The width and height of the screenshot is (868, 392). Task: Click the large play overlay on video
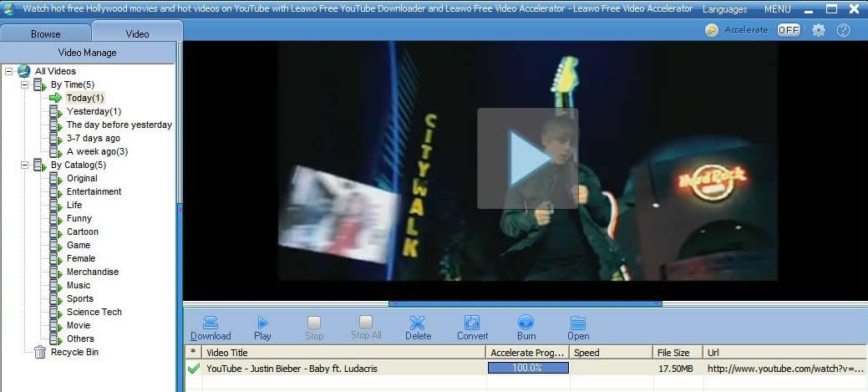(x=527, y=158)
